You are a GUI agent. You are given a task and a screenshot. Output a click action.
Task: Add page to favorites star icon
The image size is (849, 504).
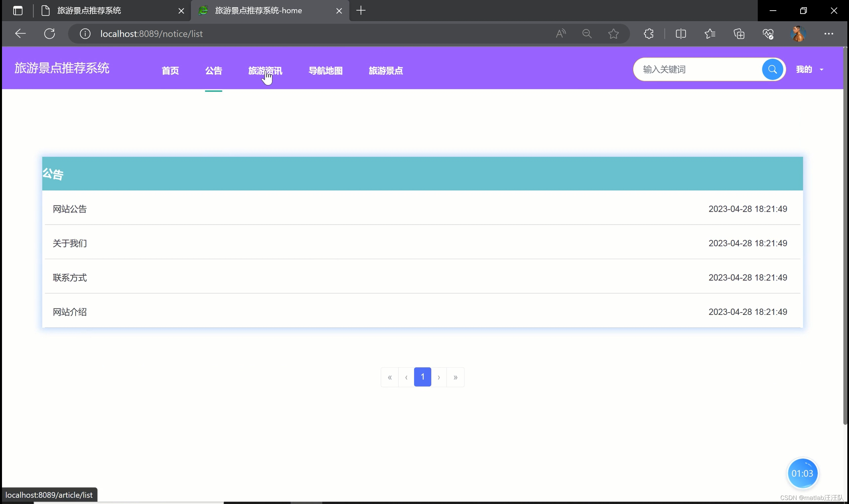(x=613, y=34)
